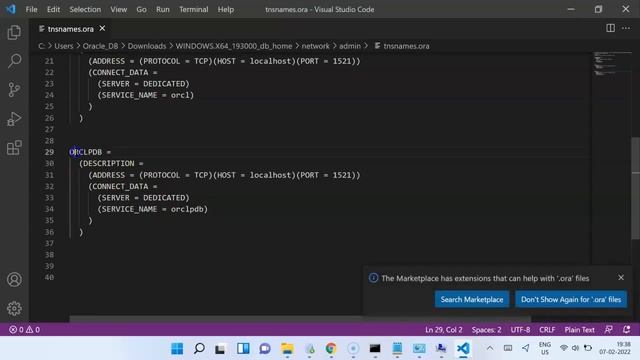Open the Help menu
This screenshot has height=360, width=640.
tap(225, 9)
